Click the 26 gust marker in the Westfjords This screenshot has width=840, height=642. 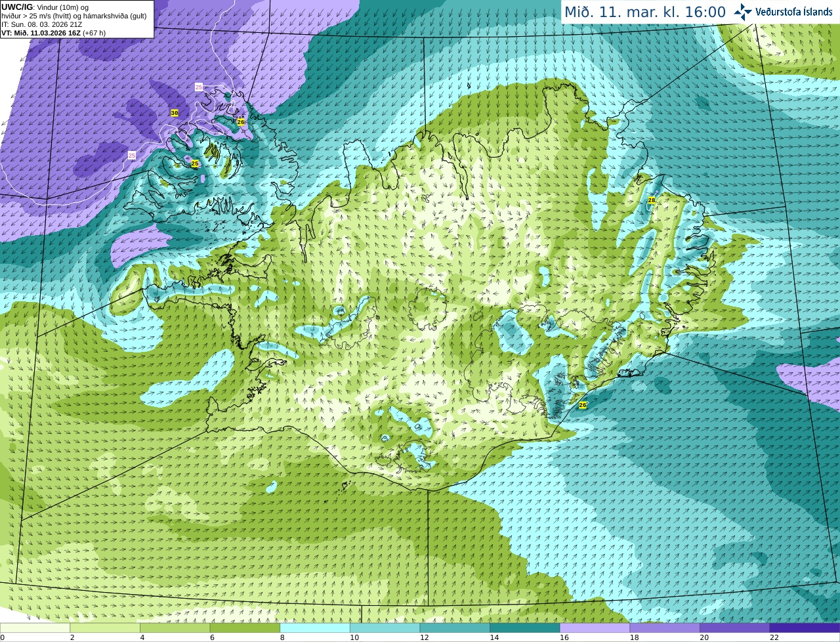tap(241, 122)
